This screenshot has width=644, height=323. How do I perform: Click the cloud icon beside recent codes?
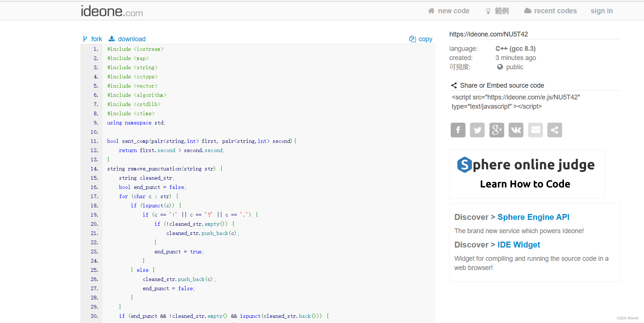(528, 11)
